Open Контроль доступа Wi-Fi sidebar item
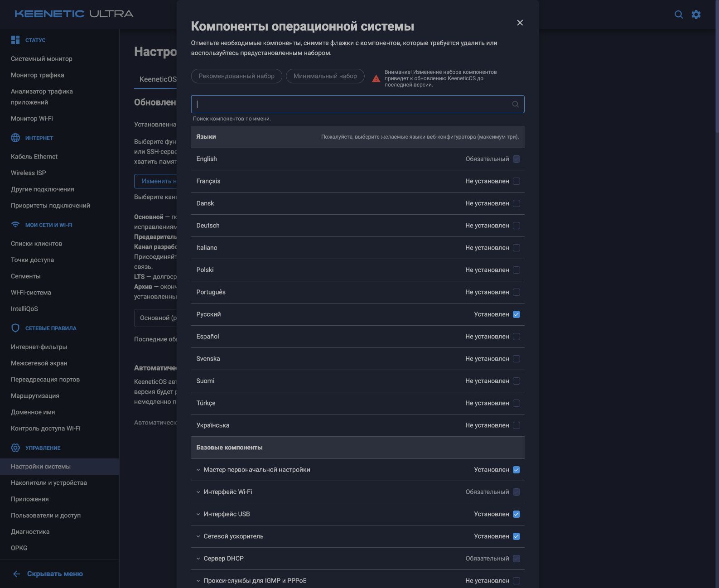 (x=46, y=429)
